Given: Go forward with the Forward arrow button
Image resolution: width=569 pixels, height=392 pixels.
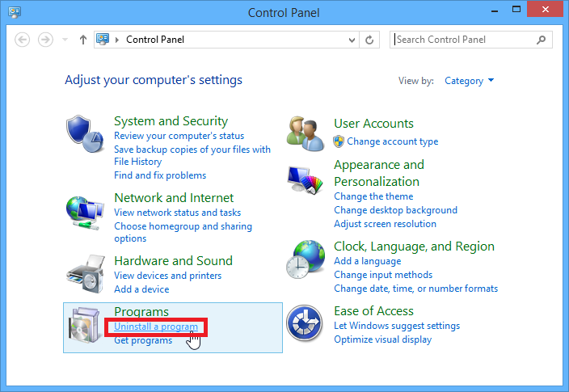Looking at the screenshot, I should click(45, 40).
